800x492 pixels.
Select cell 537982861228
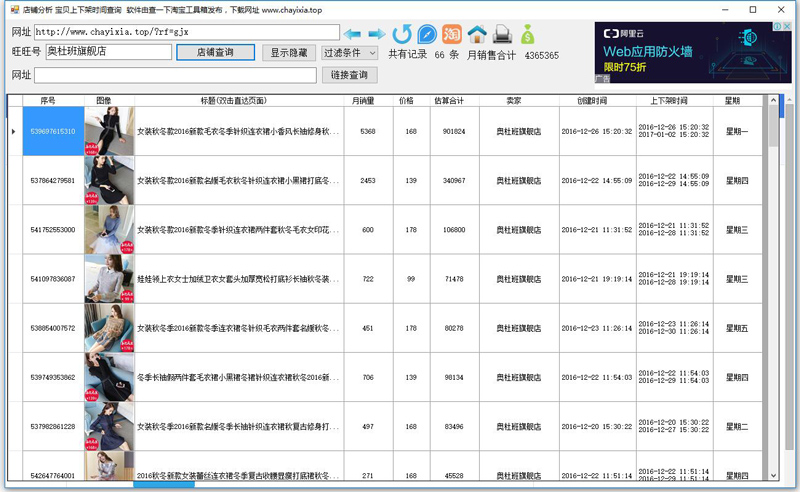click(53, 427)
